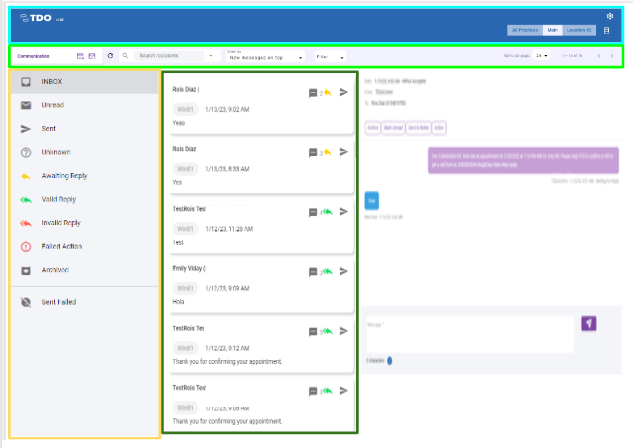The image size is (643, 448).
Task: Select the Location #2 tab
Action: [578, 31]
